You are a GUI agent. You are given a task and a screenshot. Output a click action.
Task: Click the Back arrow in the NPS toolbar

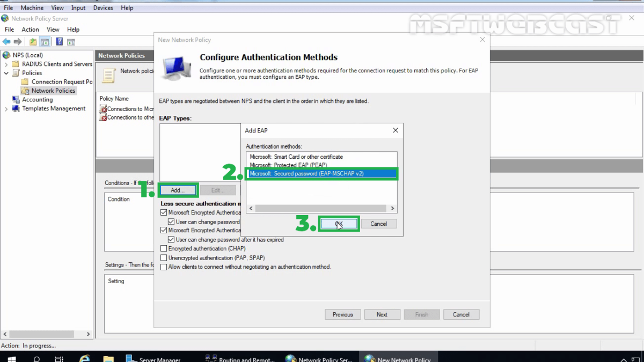tap(6, 42)
